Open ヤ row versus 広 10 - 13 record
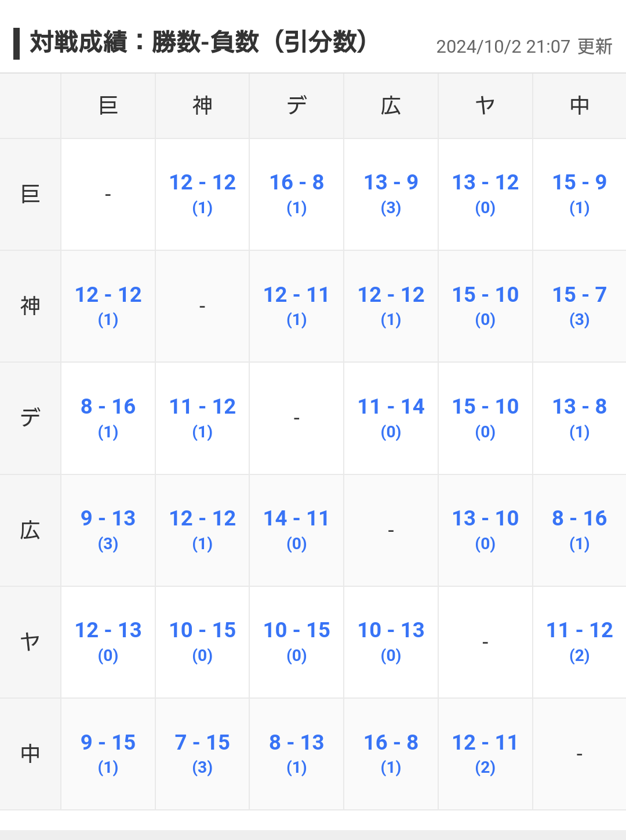This screenshot has height=840, width=626. click(391, 631)
